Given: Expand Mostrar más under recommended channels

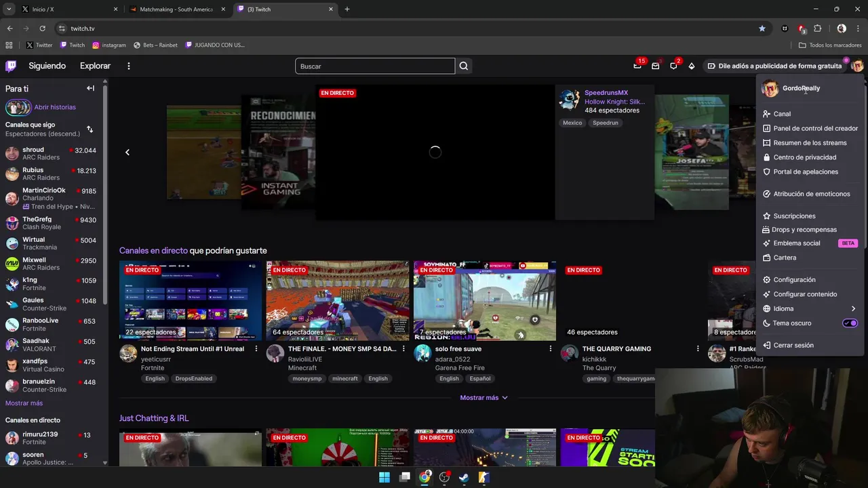Looking at the screenshot, I should [x=484, y=398].
